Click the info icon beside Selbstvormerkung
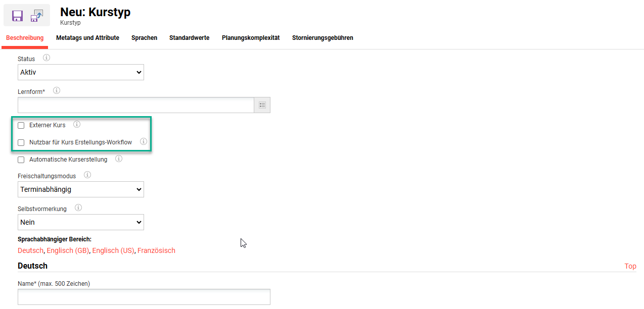The width and height of the screenshot is (644, 309). (78, 208)
